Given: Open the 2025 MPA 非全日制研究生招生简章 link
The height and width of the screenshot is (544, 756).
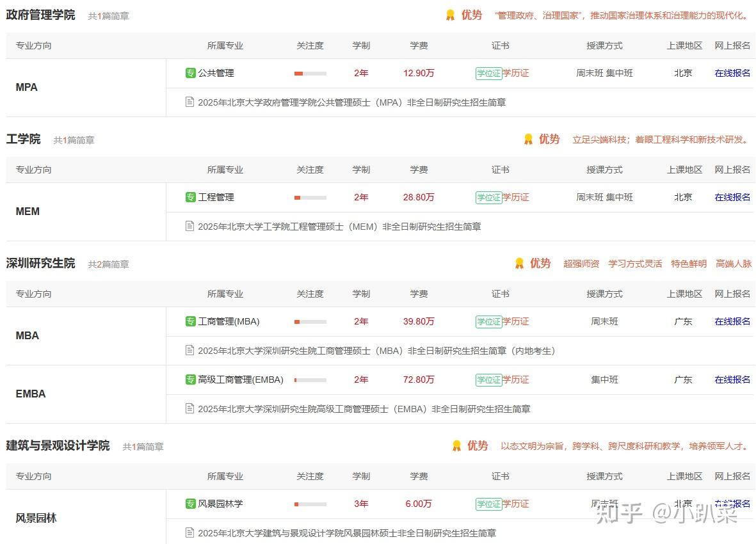Looking at the screenshot, I should [352, 102].
